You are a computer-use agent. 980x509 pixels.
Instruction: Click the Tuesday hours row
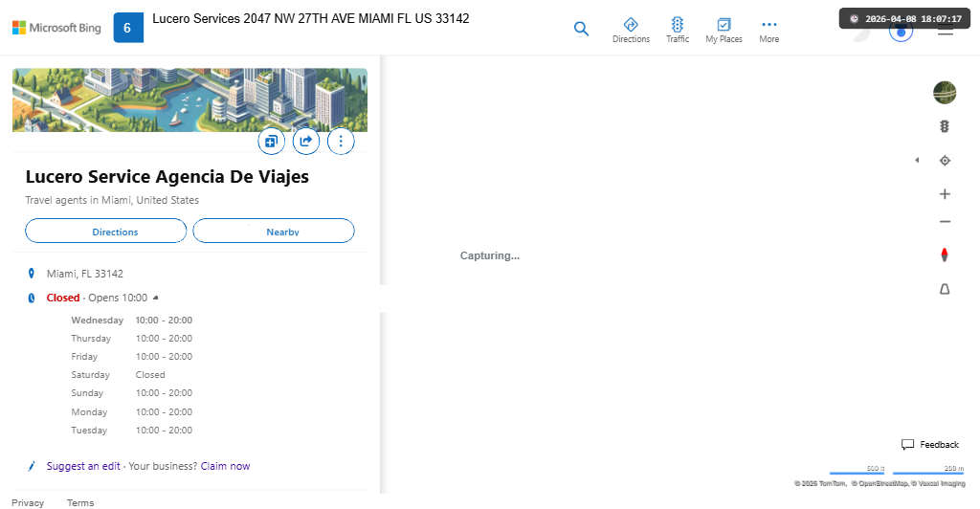coord(131,430)
